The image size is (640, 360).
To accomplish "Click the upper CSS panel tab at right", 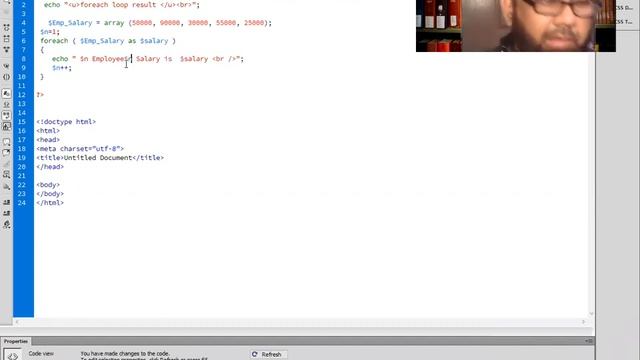I will (x=624, y=8).
